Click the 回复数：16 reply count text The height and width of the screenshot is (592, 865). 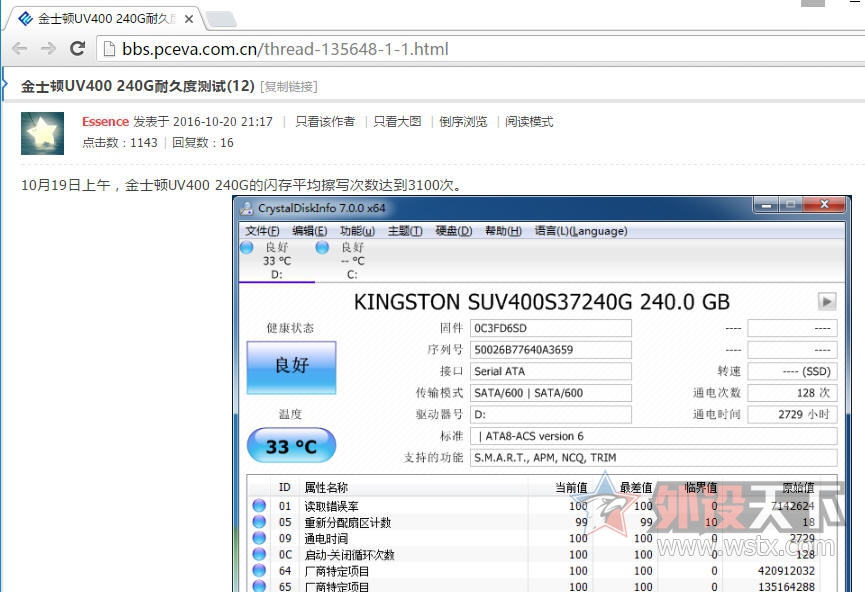point(203,143)
